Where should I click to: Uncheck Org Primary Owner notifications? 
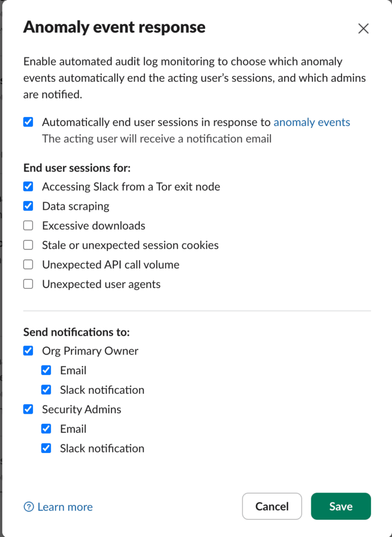(x=28, y=350)
